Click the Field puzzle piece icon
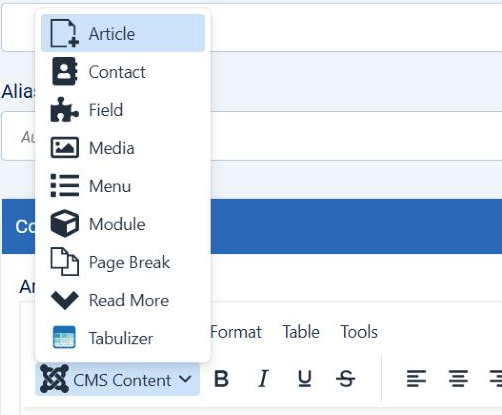502x415 pixels. click(65, 109)
